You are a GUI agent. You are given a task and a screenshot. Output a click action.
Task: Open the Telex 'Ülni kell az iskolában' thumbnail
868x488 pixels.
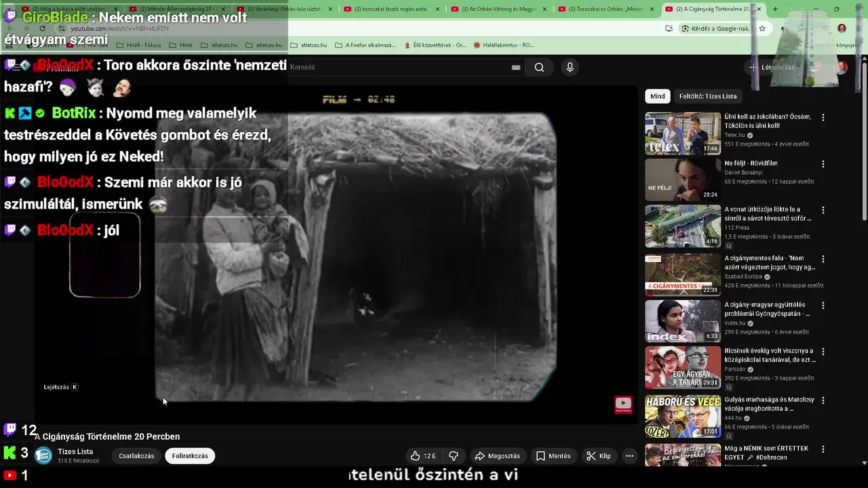(682, 134)
